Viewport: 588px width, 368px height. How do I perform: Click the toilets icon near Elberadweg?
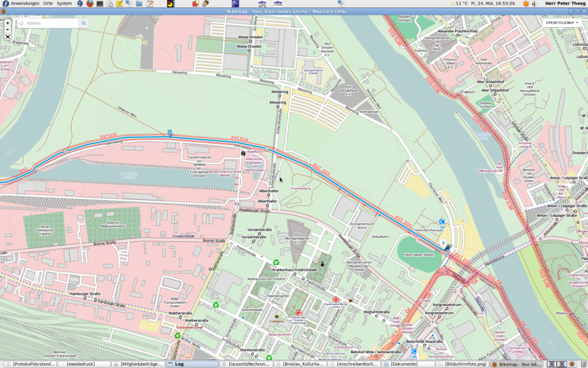click(x=243, y=153)
